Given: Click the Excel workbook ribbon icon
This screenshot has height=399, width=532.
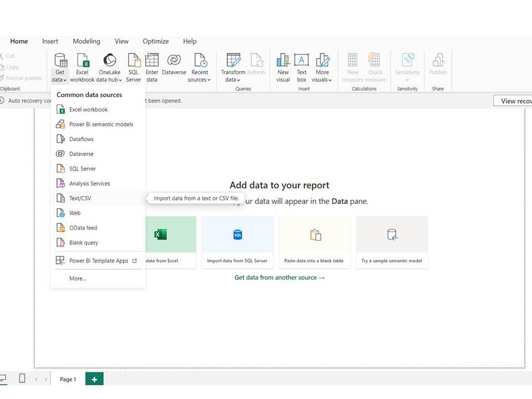Looking at the screenshot, I should 82,68.
